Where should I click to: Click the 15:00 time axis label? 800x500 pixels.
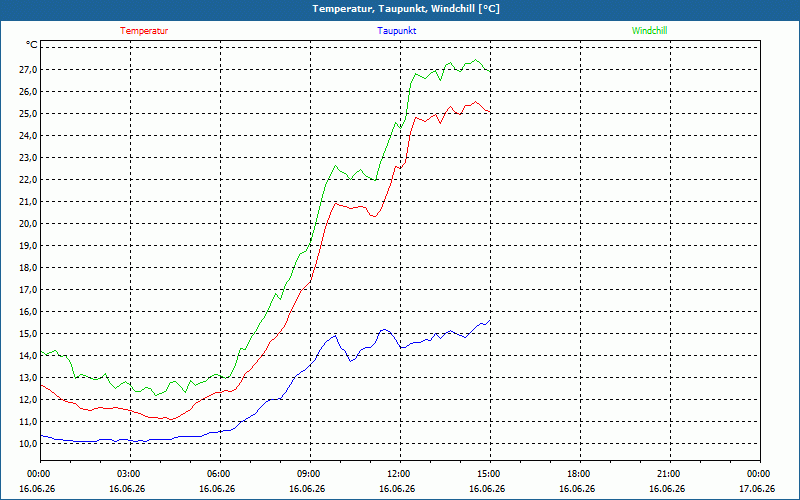coord(490,474)
